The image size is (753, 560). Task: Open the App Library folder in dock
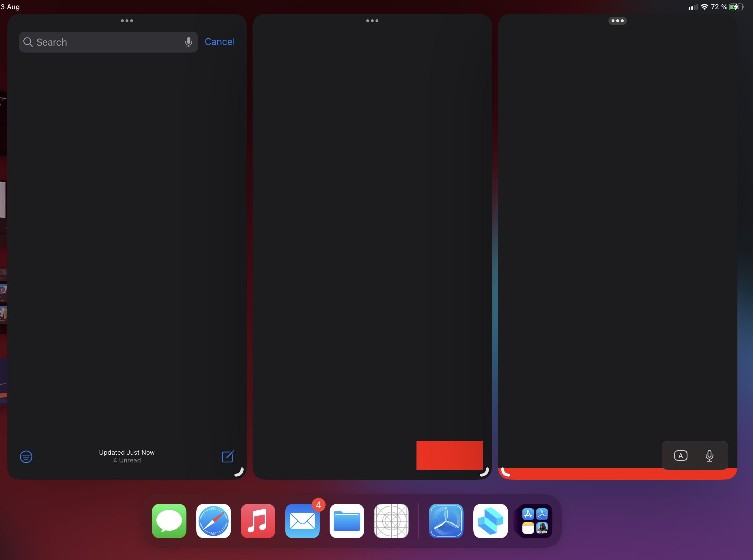[x=535, y=521]
